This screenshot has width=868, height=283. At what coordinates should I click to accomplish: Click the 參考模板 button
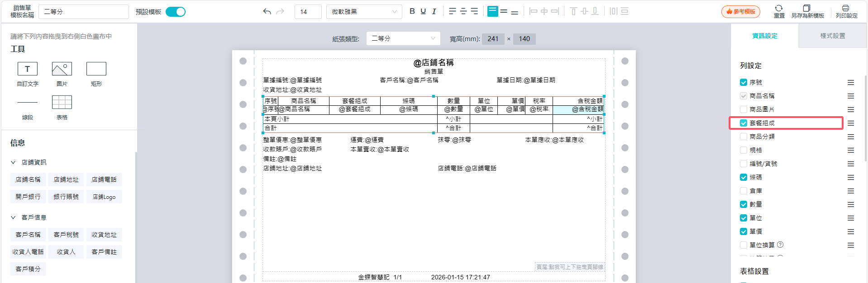740,12
